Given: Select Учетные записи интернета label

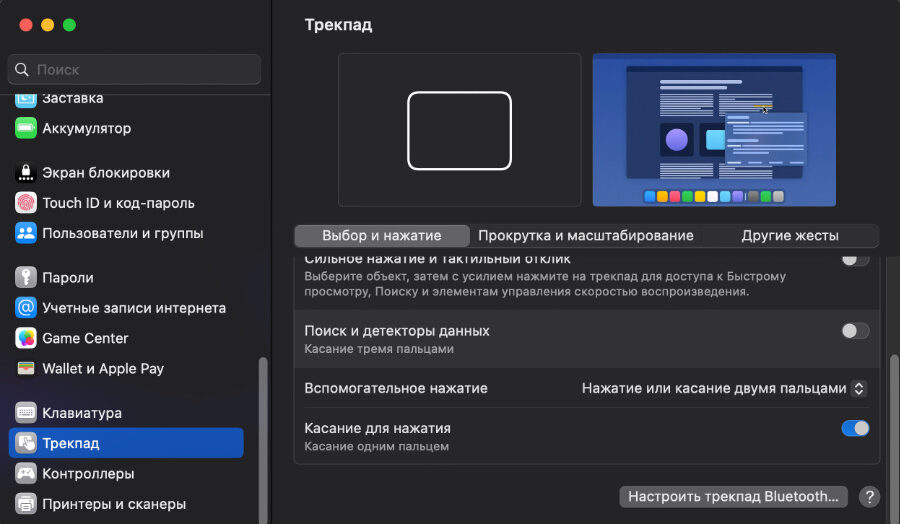Looking at the screenshot, I should tap(134, 308).
